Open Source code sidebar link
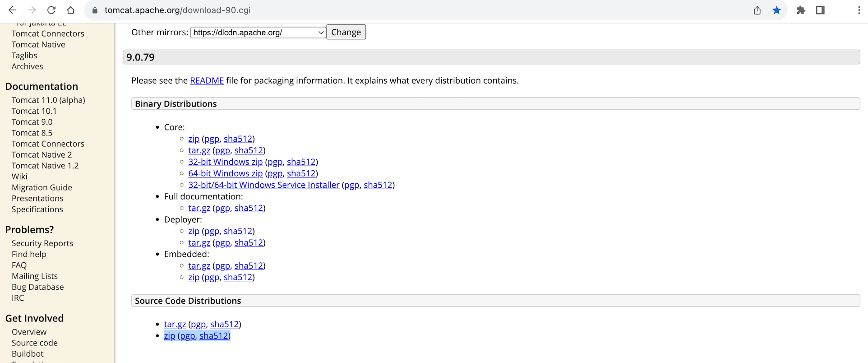Viewport: 868px width, 363px height. pos(35,343)
